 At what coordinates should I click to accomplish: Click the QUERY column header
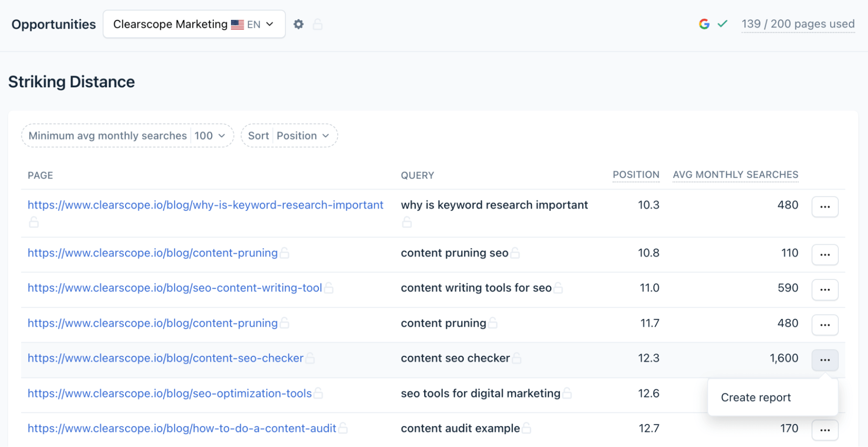click(x=417, y=175)
